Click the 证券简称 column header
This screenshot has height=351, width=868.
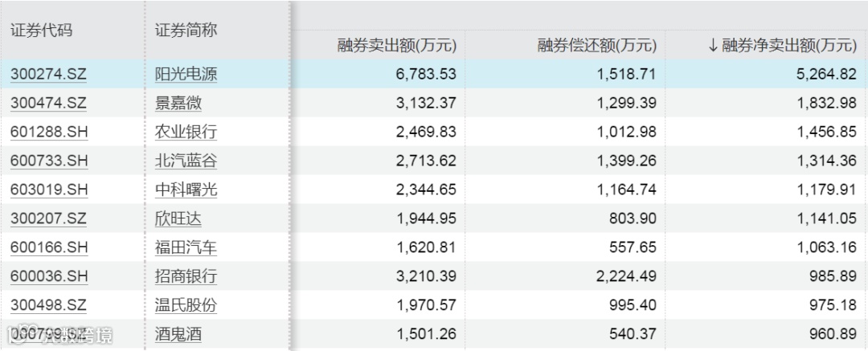point(186,30)
